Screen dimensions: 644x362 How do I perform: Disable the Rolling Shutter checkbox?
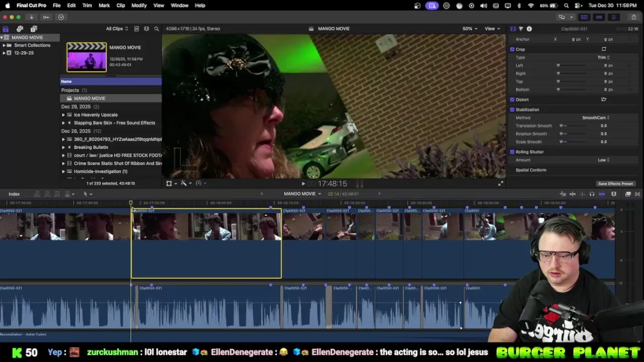[512, 152]
